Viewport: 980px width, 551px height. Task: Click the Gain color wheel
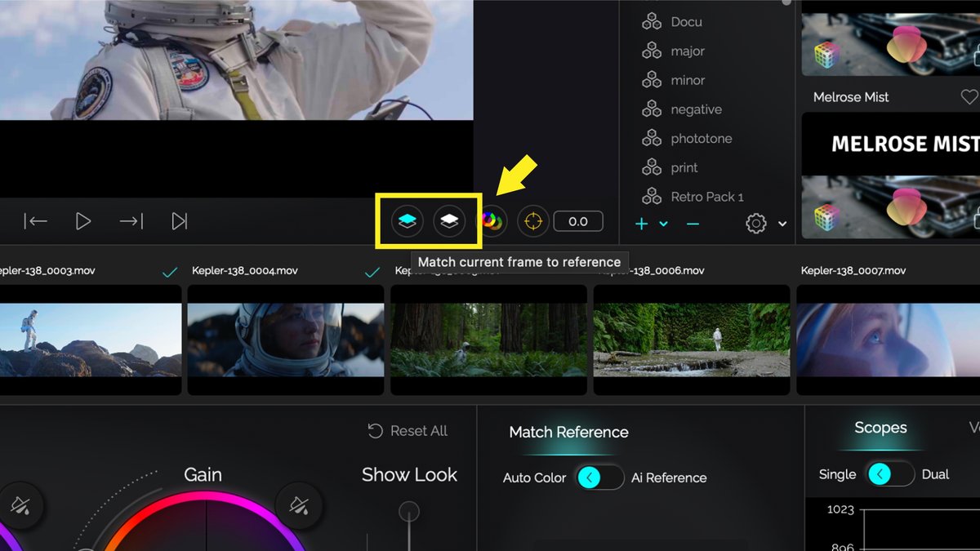pyautogui.click(x=204, y=522)
